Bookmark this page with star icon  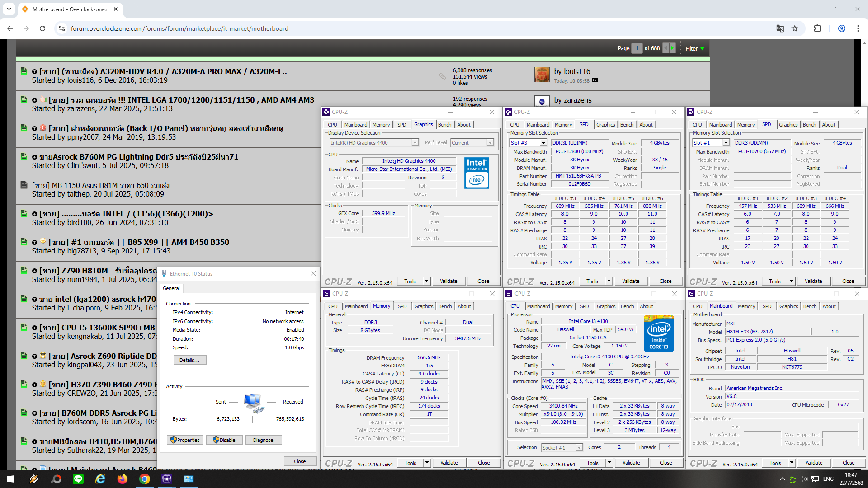point(795,28)
